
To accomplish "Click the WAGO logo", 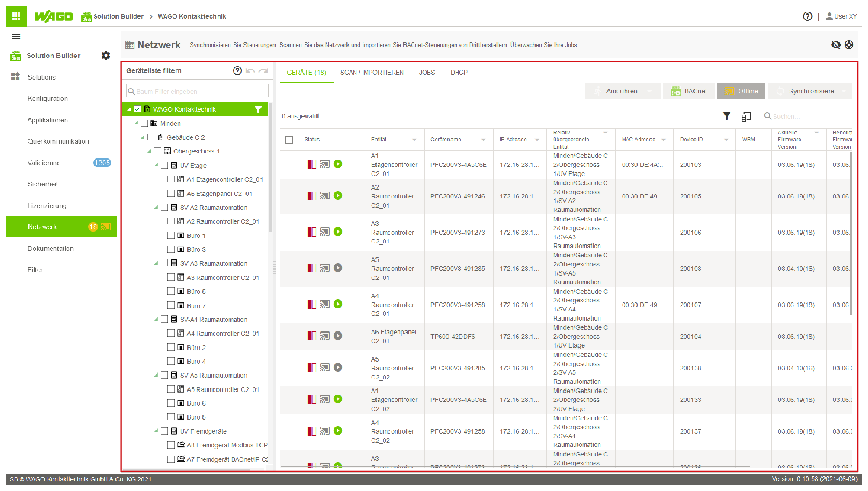I will coord(53,17).
